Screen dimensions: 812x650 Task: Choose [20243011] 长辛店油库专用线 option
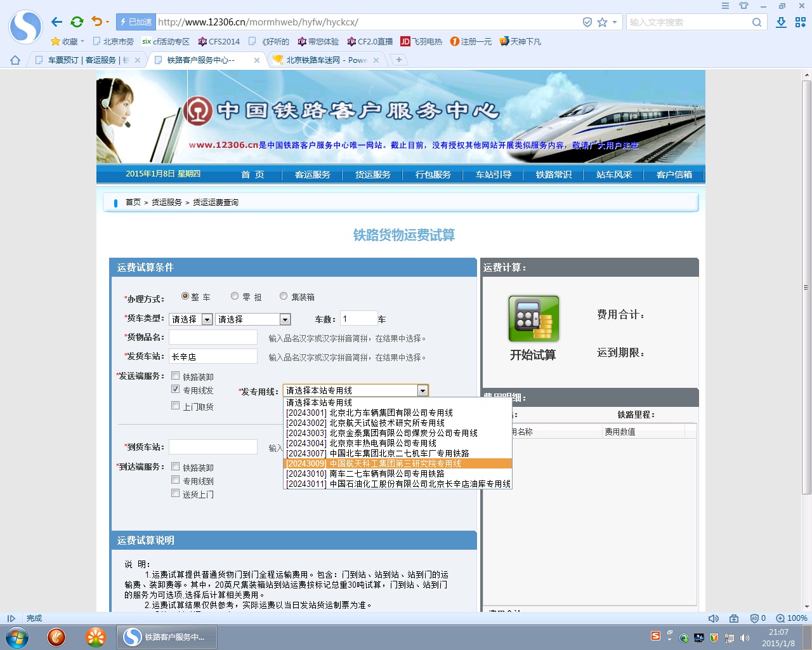tap(398, 484)
